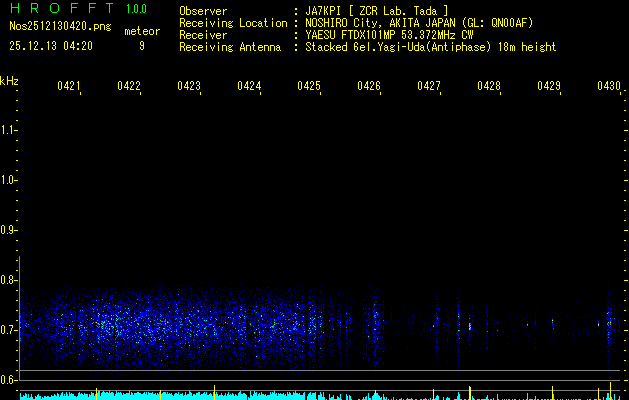Image resolution: width=629 pixels, height=400 pixels.
Task: Select the 0429 time tick label
Action: coord(549,87)
